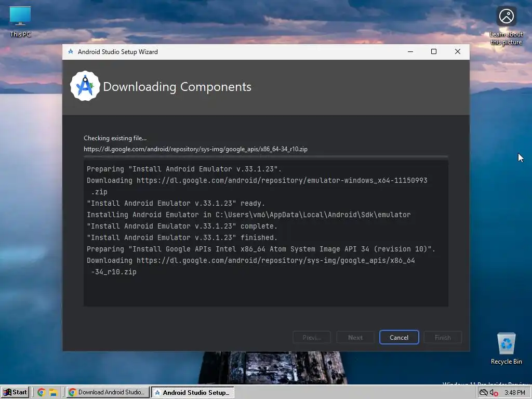Click the disabled Next button

coord(355,337)
